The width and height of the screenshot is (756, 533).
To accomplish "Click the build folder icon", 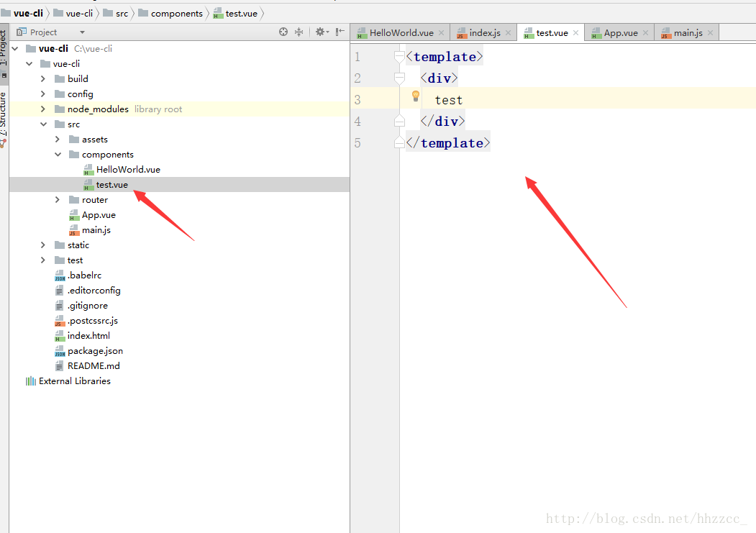I will pyautogui.click(x=60, y=78).
